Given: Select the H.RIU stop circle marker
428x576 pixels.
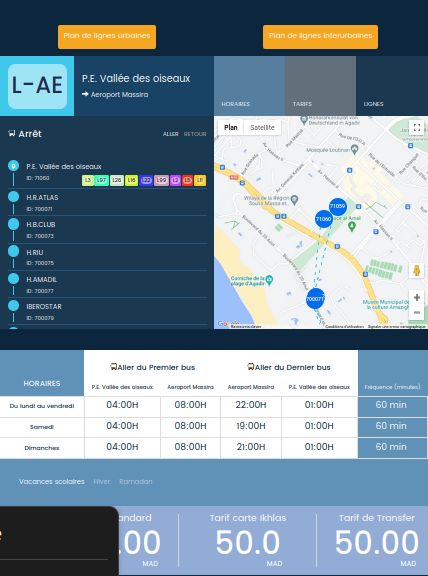Looking at the screenshot, I should click(14, 251).
